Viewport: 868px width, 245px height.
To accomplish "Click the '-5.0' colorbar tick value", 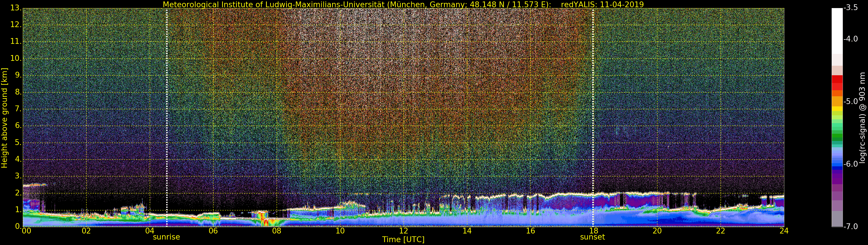I will [x=850, y=102].
